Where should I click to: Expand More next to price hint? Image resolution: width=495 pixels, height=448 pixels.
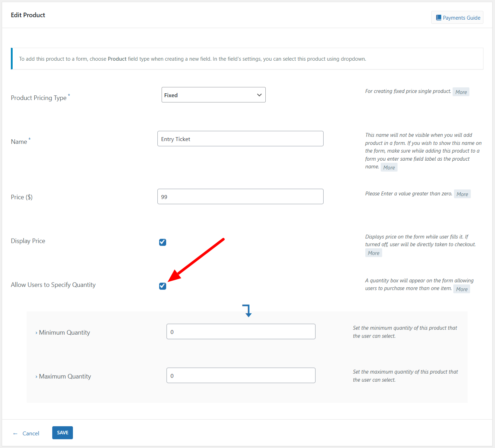pos(462,194)
